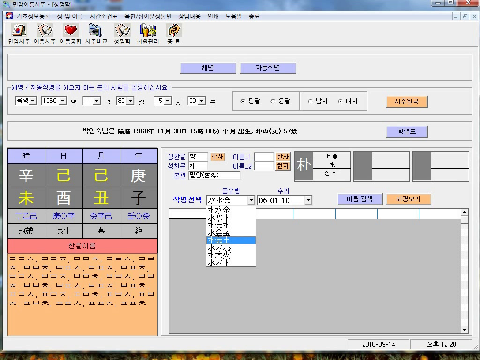Screen dimensions: 480x360
Task: Click the yellow 未 character
Action: click(26, 198)
